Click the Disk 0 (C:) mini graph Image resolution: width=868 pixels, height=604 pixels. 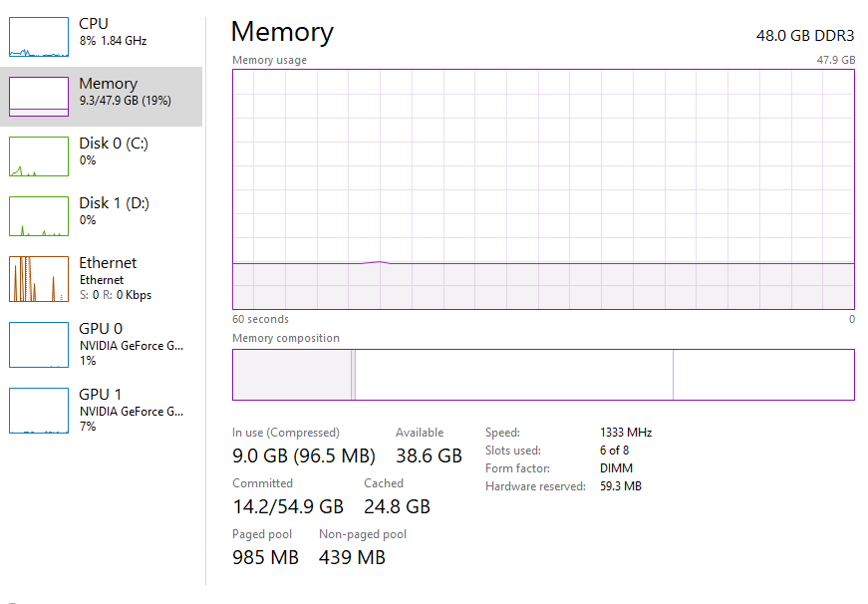(39, 156)
